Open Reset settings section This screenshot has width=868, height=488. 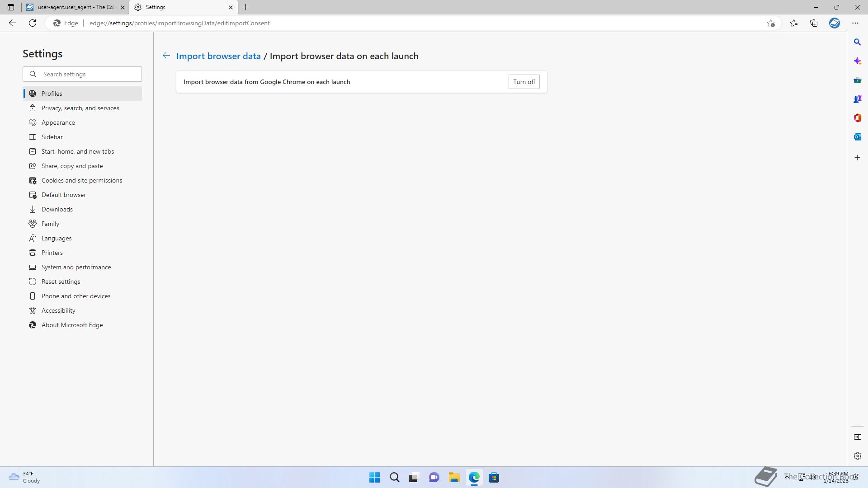point(82,282)
